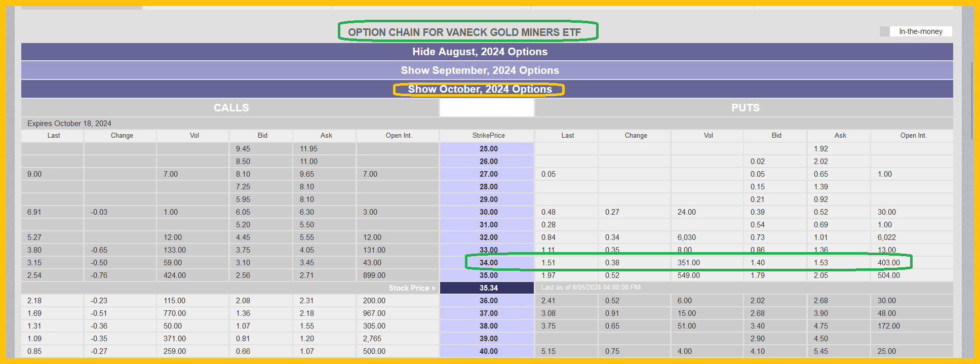Collapse the Hide August, 2024 Options bar
The width and height of the screenshot is (980, 364).
coord(480,52)
